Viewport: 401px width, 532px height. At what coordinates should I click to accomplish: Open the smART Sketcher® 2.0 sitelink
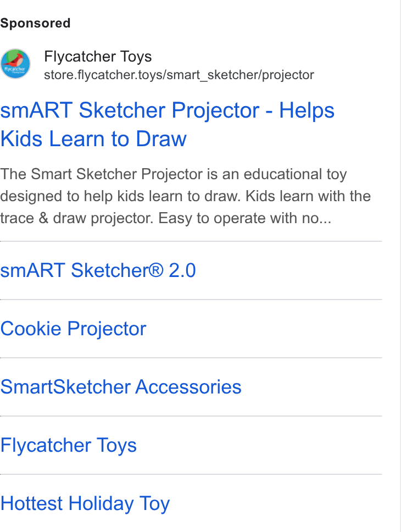point(98,270)
